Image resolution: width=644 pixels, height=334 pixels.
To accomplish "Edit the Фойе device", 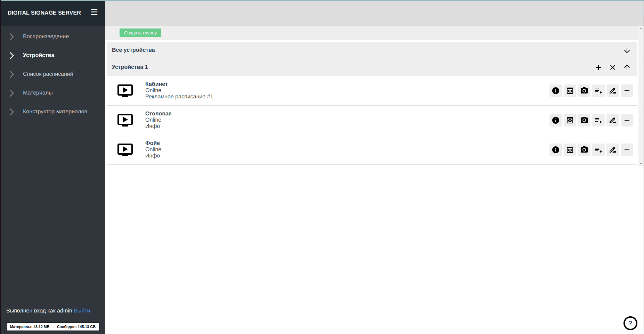I will 612,150.
